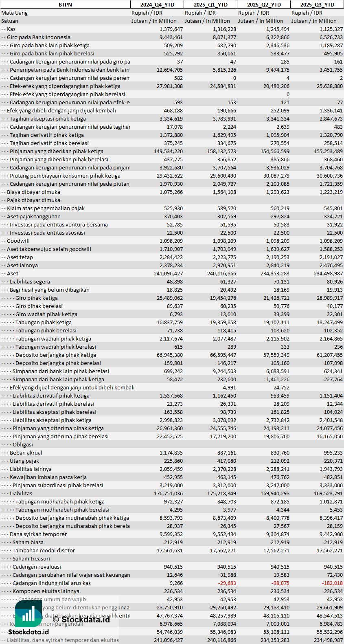344x644 pixels.
Task: Select Pinjaman subordinasi pihak berelasi label
Action: (58, 485)
